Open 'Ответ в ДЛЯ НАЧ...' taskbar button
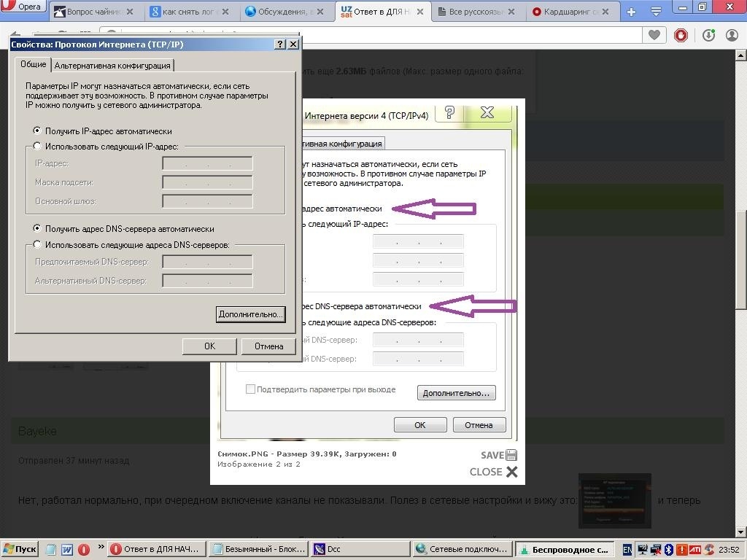This screenshot has width=747, height=560. tap(157, 550)
